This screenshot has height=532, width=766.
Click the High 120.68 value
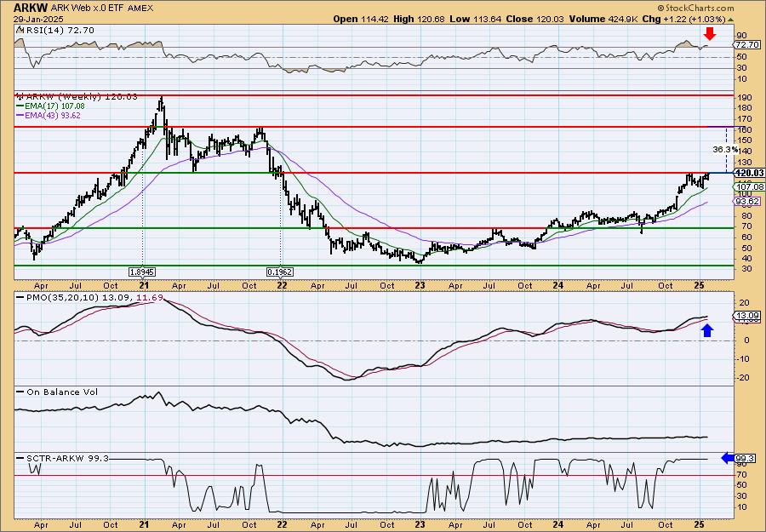(x=419, y=19)
